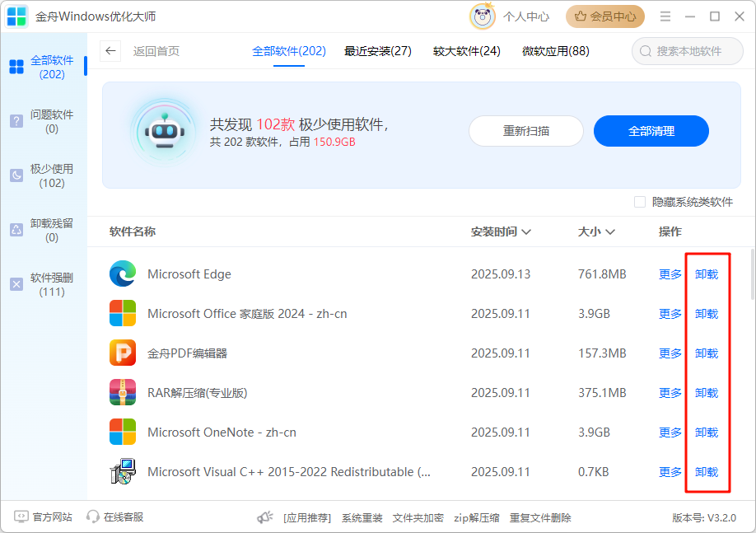This screenshot has width=756, height=533.
Task: Expand 更多 for Microsoft OneNote
Action: [670, 432]
